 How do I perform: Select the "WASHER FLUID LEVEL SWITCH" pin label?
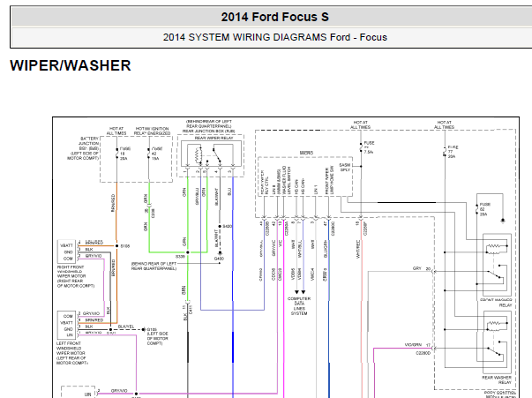coord(287,180)
